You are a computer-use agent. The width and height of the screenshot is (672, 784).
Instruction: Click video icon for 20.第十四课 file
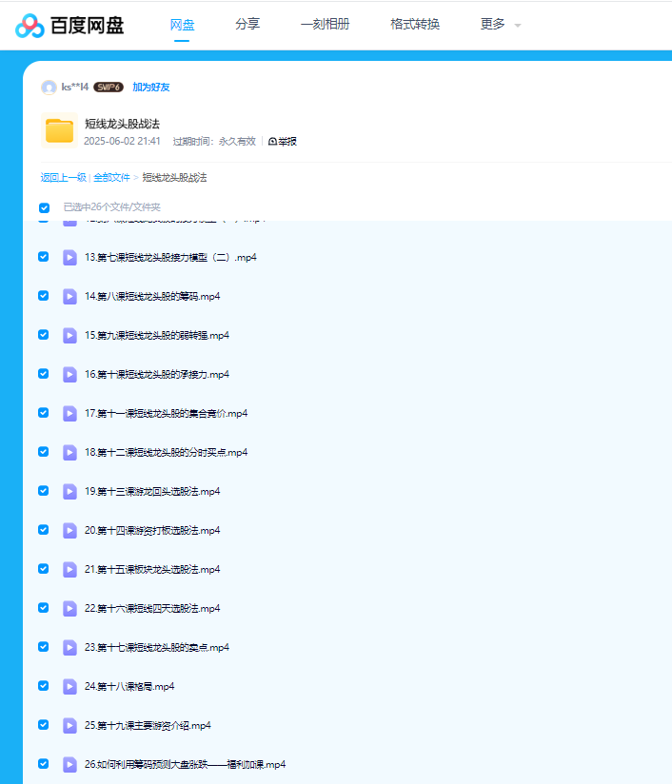[70, 530]
